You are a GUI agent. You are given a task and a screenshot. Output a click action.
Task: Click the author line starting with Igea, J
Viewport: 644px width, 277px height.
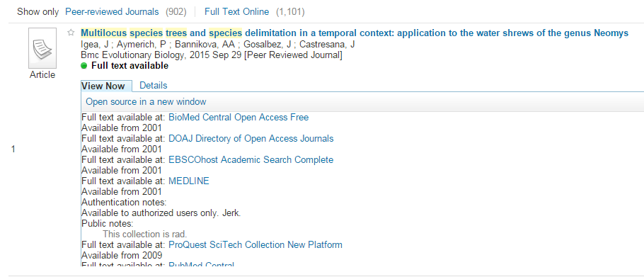click(x=218, y=45)
